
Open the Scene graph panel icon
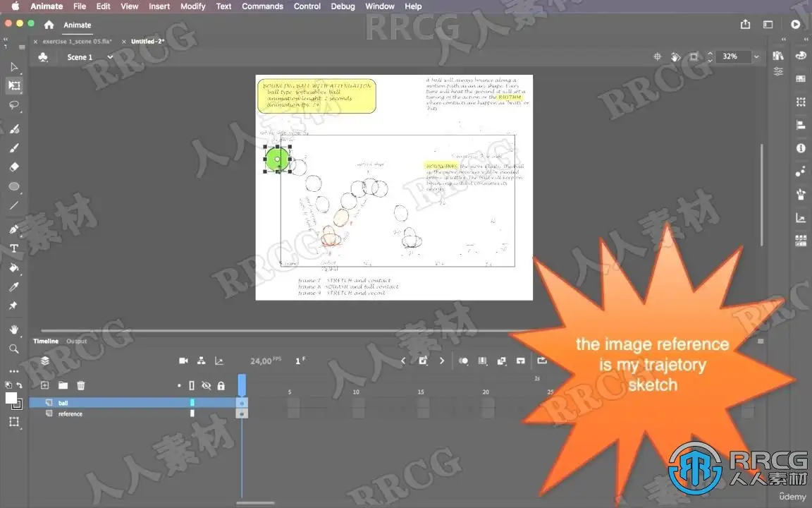(x=801, y=218)
